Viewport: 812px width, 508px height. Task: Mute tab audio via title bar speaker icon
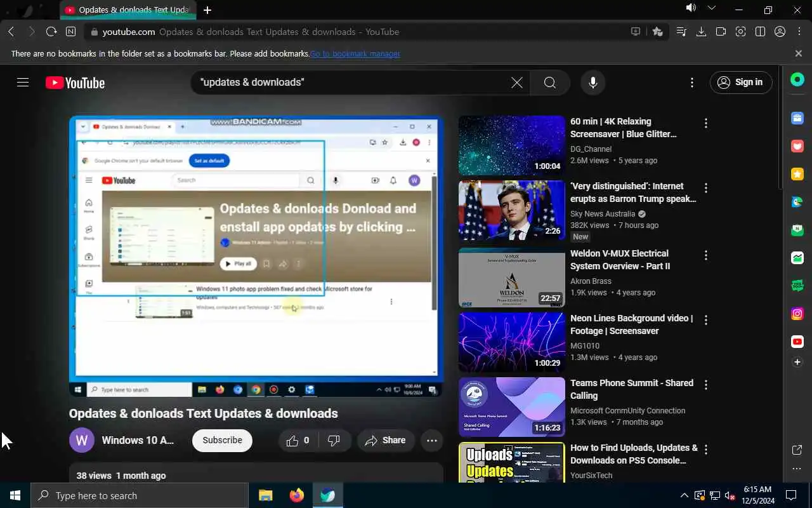691,8
